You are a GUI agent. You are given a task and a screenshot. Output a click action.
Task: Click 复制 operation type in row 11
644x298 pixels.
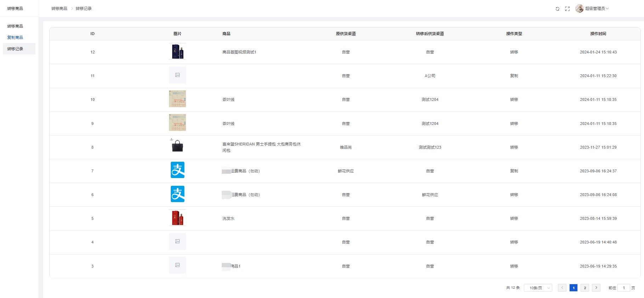pos(514,76)
